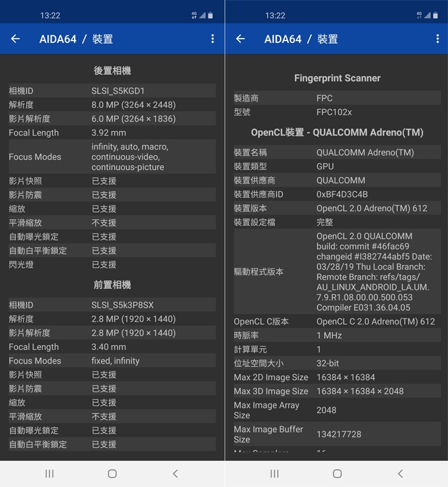448x487 pixels.
Task: Tap battery icon in left status bar
Action: click(210, 15)
